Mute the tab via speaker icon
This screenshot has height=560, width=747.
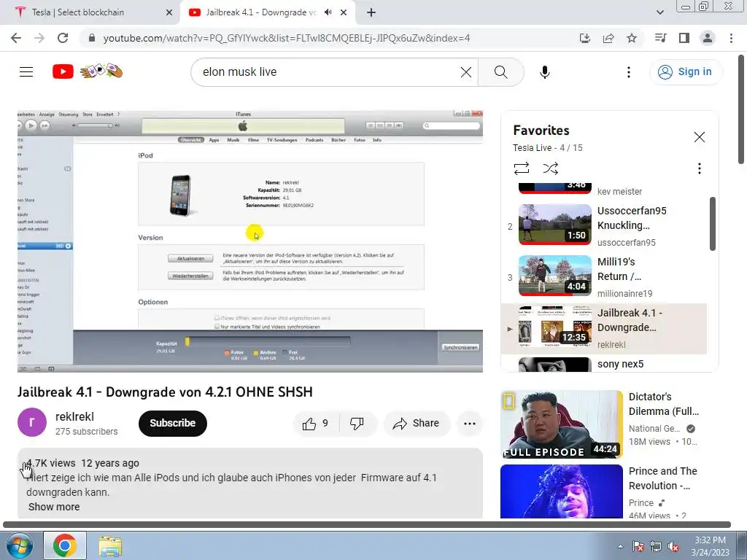click(x=328, y=12)
